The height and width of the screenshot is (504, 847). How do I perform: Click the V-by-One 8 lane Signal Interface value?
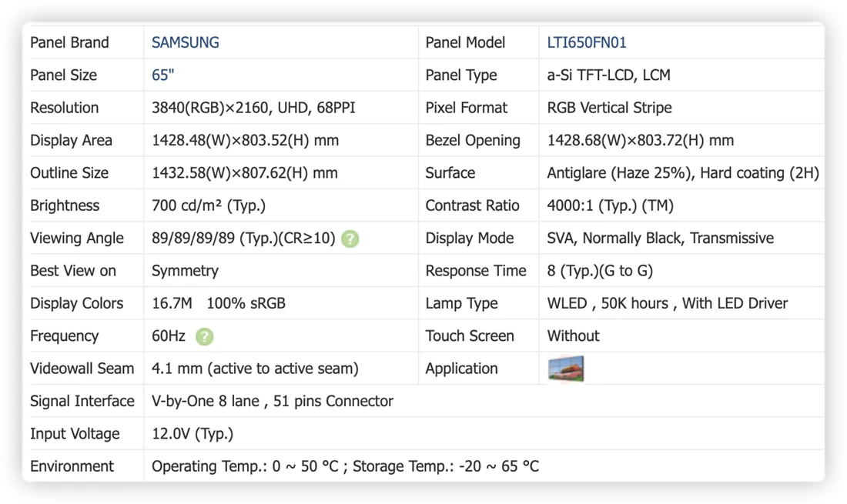pos(273,402)
